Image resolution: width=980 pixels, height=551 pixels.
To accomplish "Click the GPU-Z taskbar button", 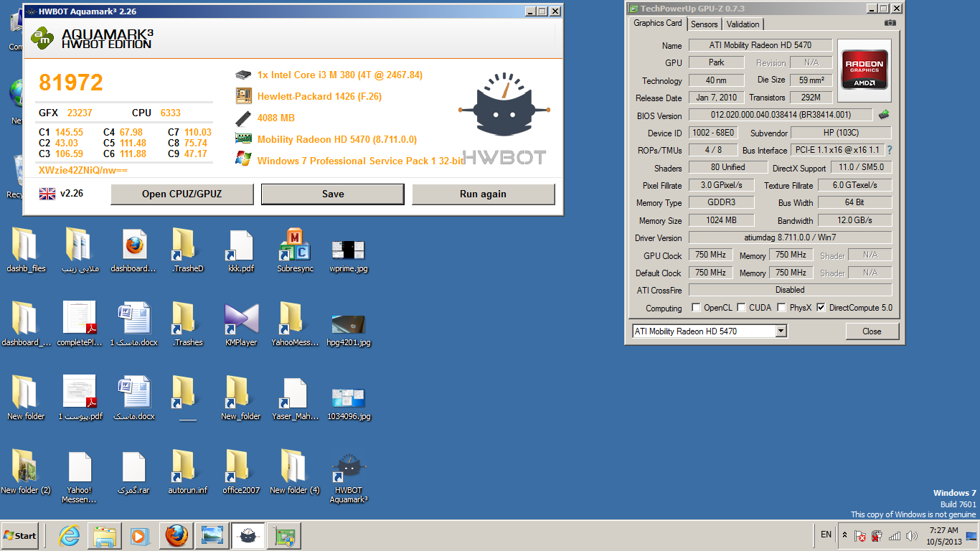I will click(283, 536).
